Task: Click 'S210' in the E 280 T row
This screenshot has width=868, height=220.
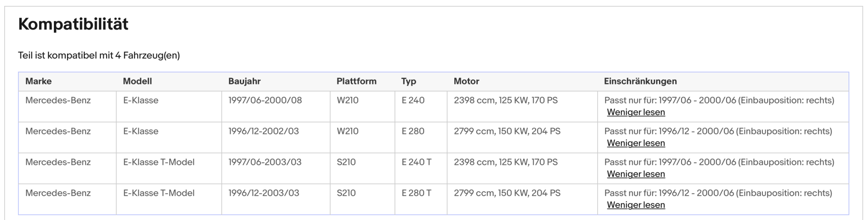Action: (346, 193)
